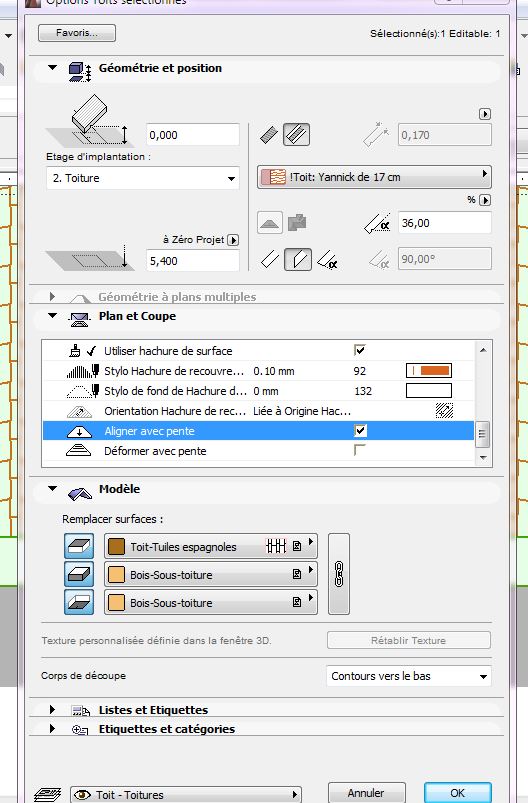Collapse the Modèle section
Image resolution: width=528 pixels, height=803 pixels.
(52, 489)
